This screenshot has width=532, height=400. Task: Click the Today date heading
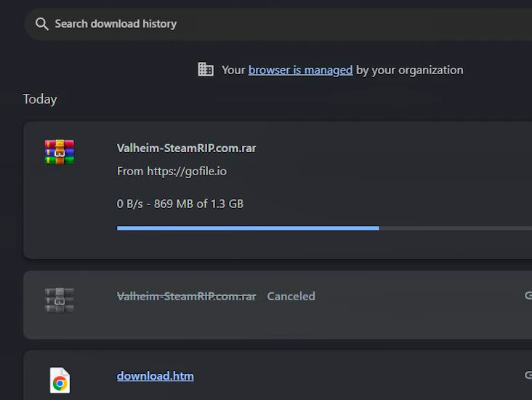click(40, 99)
